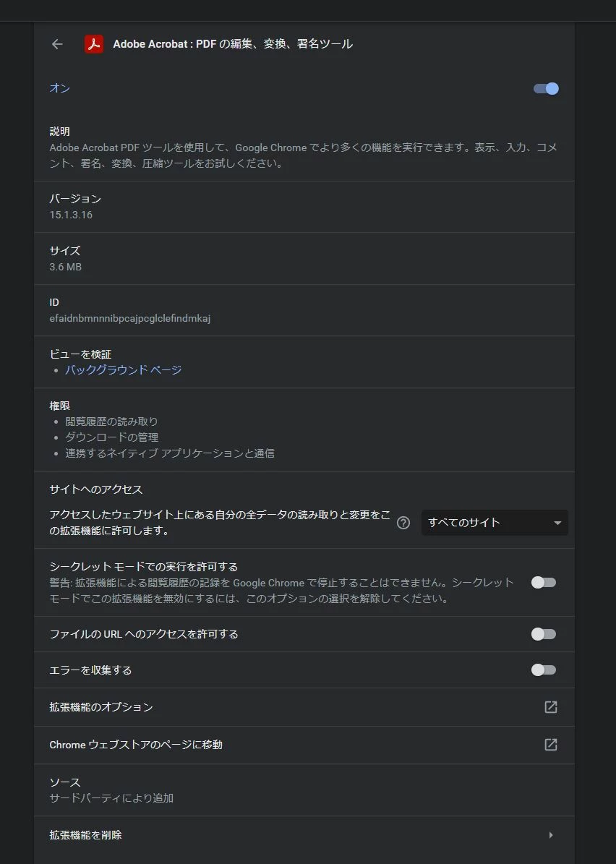Click Chrome ウェブストアのページに移動 label
This screenshot has height=864, width=616.
[x=135, y=745]
